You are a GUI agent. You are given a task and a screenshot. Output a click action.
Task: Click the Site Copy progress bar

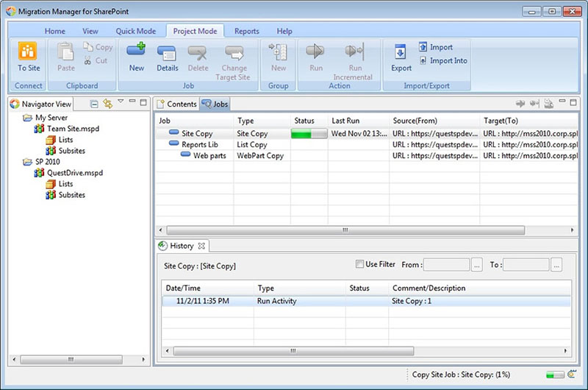[309, 134]
